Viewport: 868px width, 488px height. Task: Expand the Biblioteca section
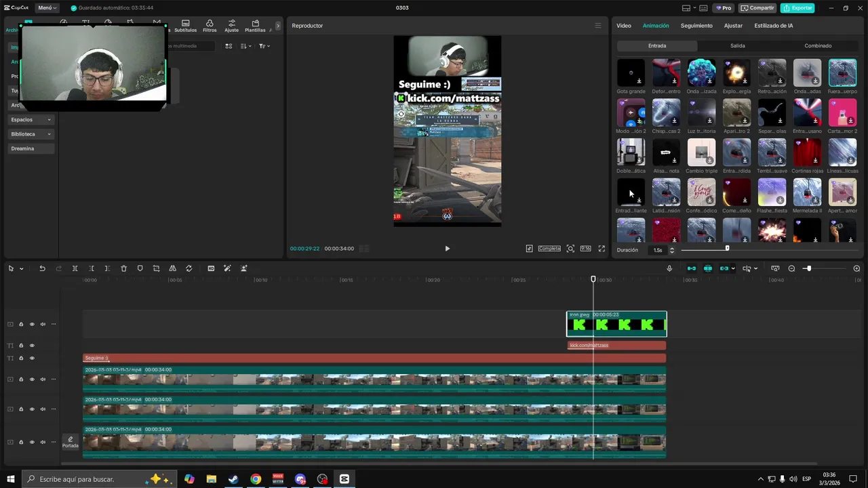31,134
